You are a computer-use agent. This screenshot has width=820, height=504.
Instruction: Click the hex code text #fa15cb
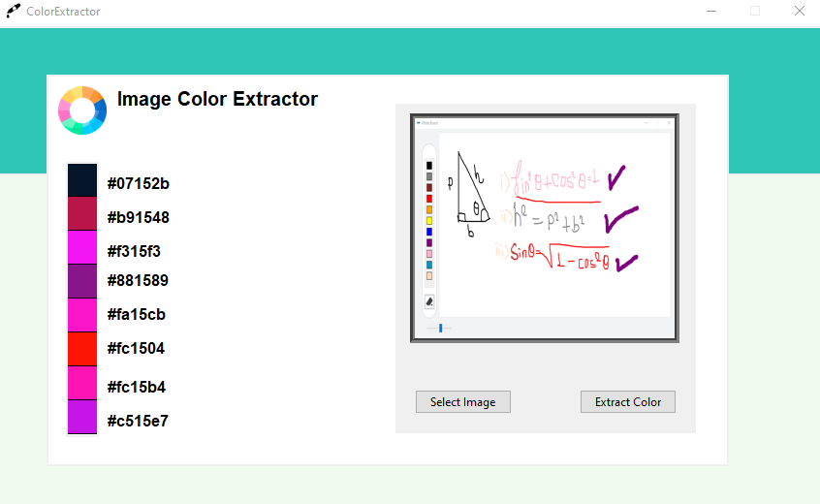137,314
